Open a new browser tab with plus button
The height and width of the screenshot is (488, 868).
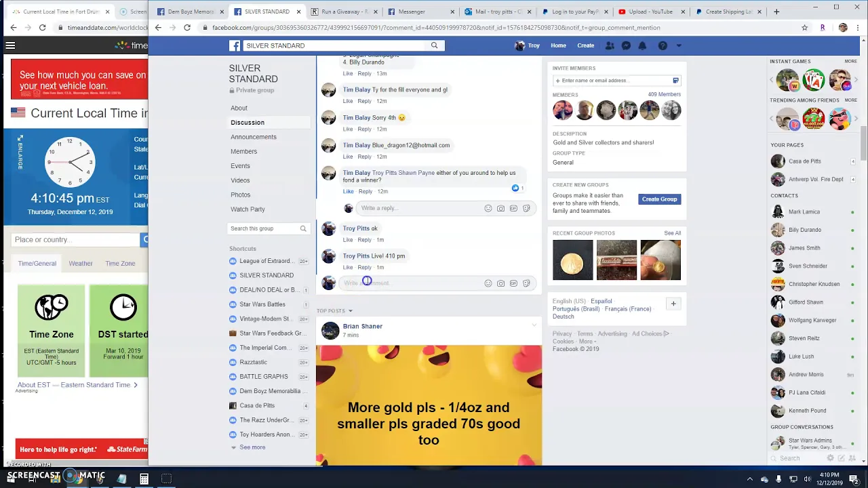[x=776, y=12]
